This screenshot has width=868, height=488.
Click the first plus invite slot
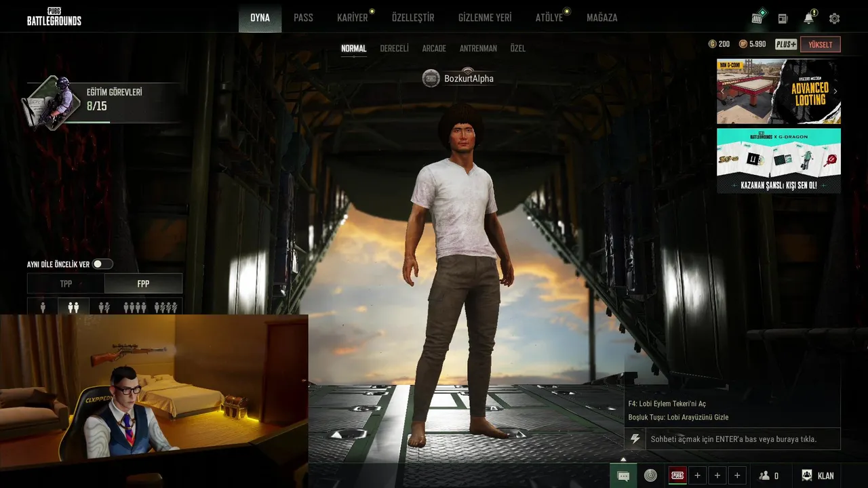click(697, 475)
